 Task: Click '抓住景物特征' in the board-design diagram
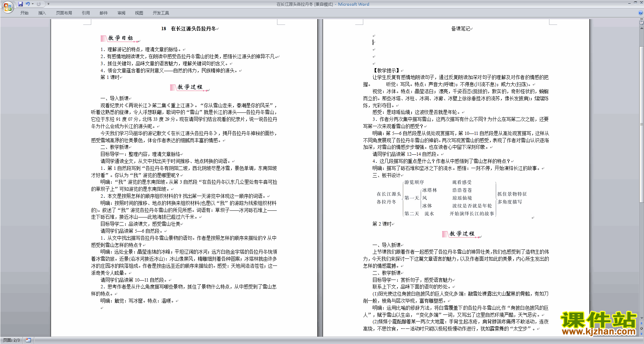(x=512, y=194)
